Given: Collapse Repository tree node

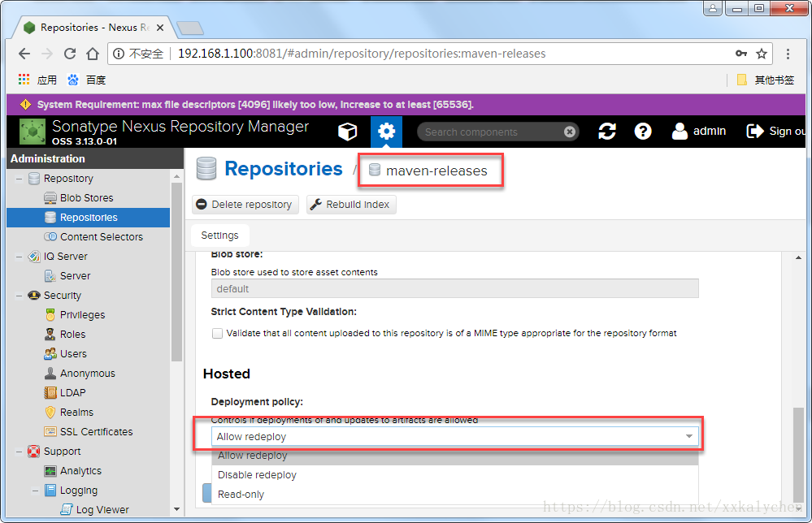Looking at the screenshot, I should (20, 179).
